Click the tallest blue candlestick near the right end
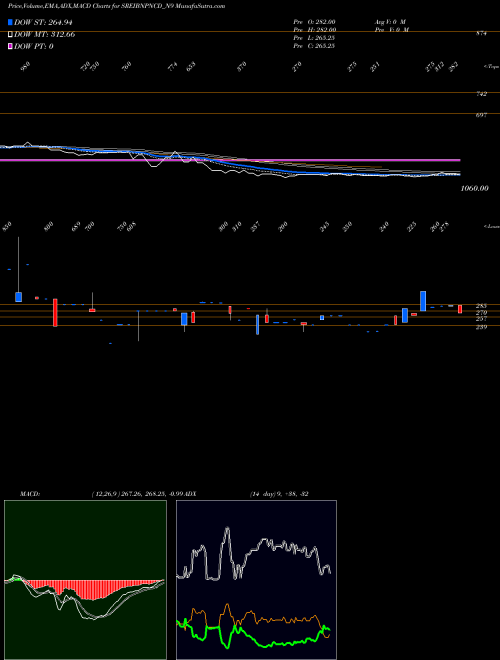Viewport: 500px width, 660px height. click(x=423, y=301)
